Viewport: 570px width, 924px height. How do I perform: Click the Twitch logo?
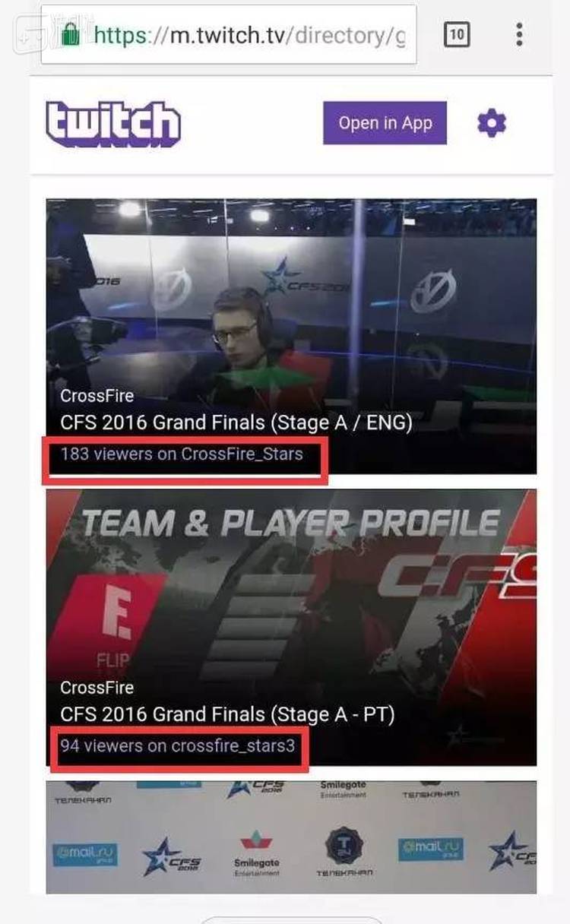pos(113,124)
